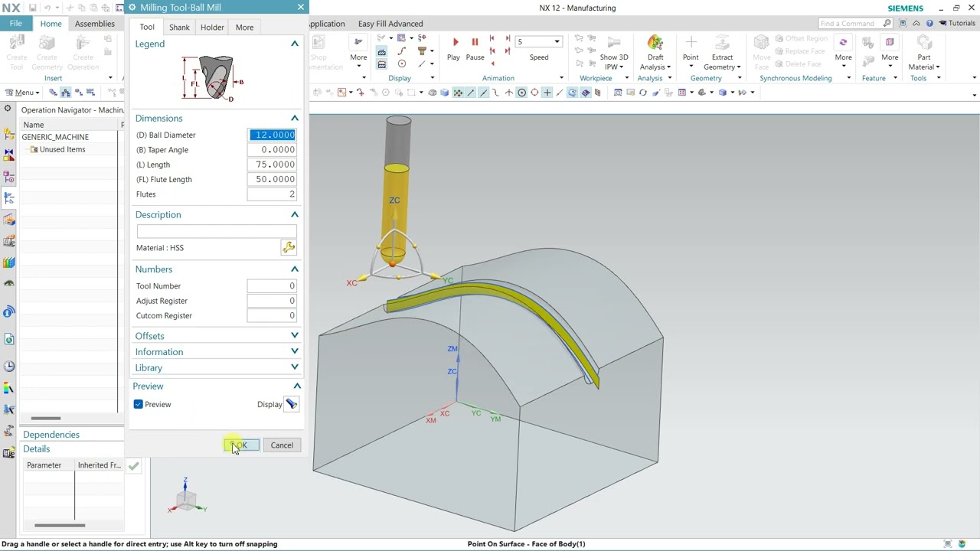Click the Extract Geometry icon
Image resolution: width=980 pixels, height=551 pixels.
[722, 42]
